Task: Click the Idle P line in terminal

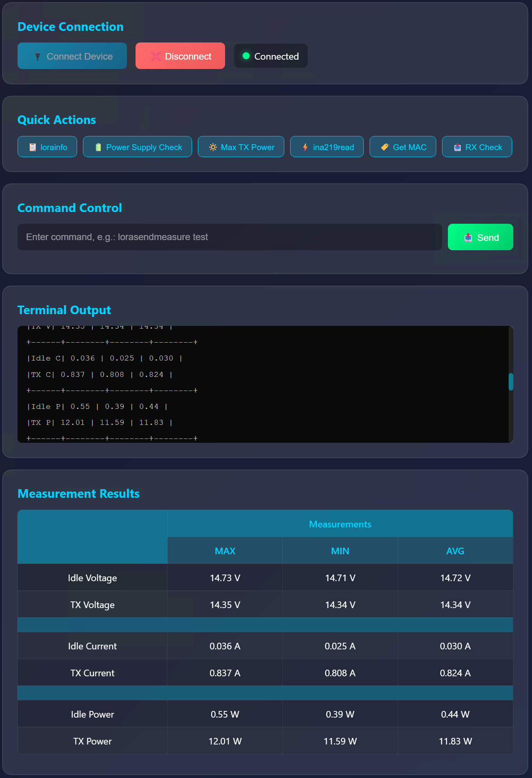Action: [97, 406]
